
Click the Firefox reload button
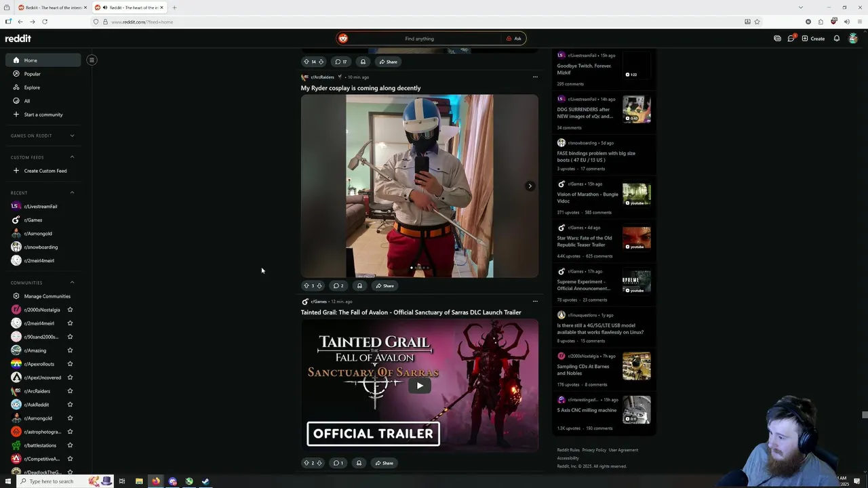(x=45, y=22)
